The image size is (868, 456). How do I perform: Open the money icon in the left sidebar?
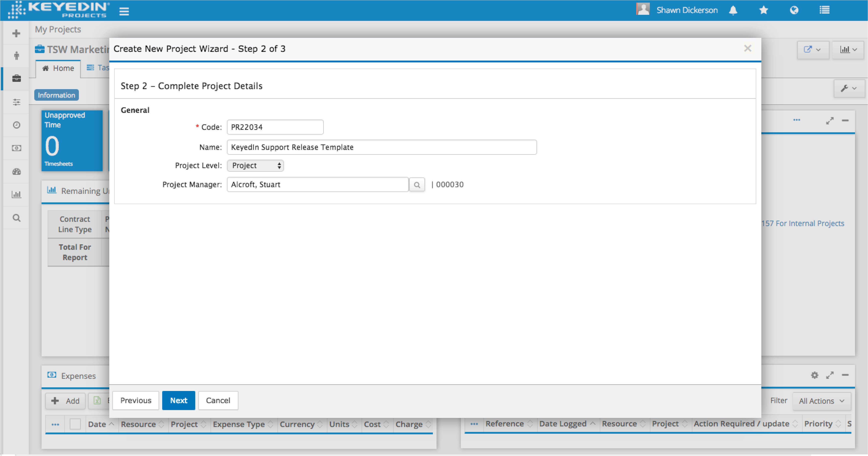click(x=16, y=148)
